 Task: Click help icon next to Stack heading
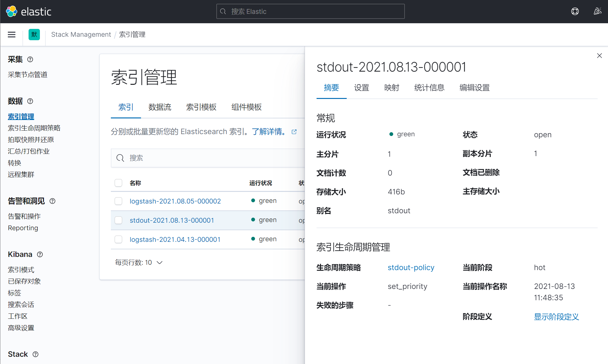point(35,354)
